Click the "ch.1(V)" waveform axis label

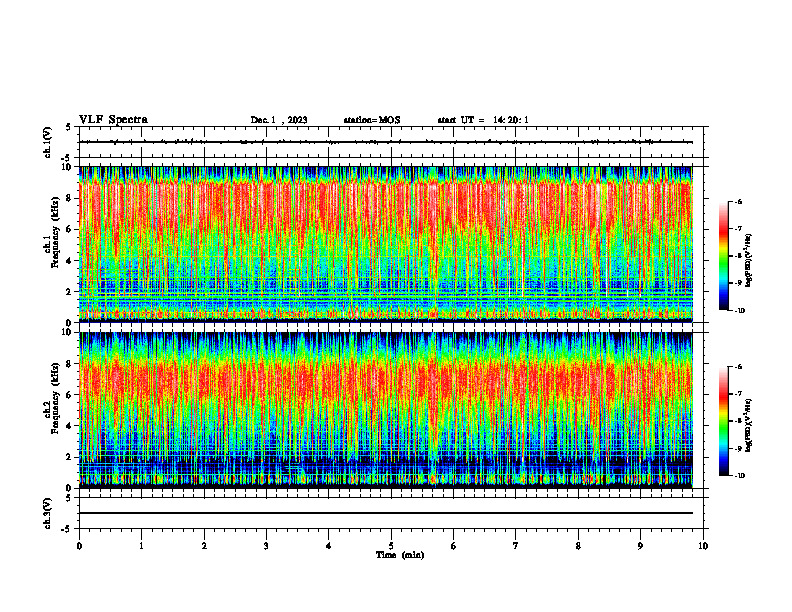click(48, 142)
